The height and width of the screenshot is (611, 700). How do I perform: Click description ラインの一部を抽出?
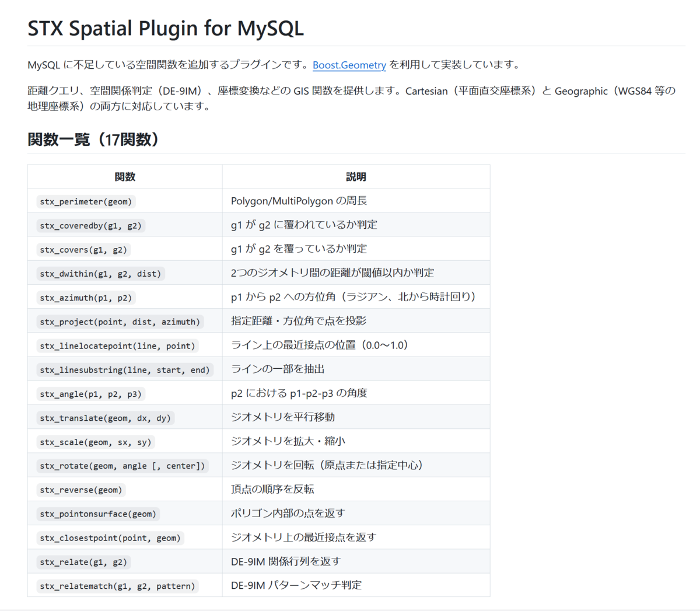click(278, 369)
